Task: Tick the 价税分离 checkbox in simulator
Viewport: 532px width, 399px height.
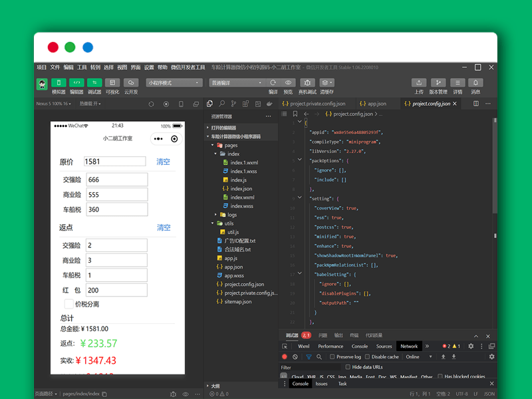Action: [x=68, y=304]
